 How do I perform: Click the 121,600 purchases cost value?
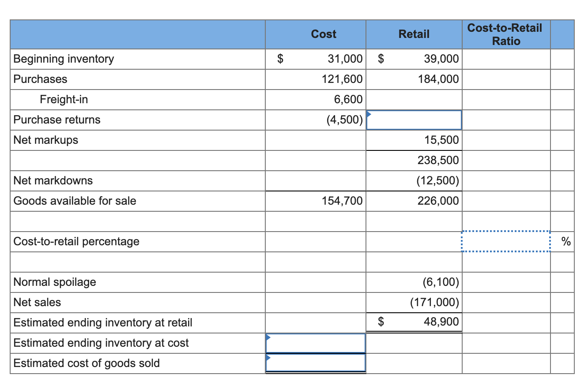[342, 79]
